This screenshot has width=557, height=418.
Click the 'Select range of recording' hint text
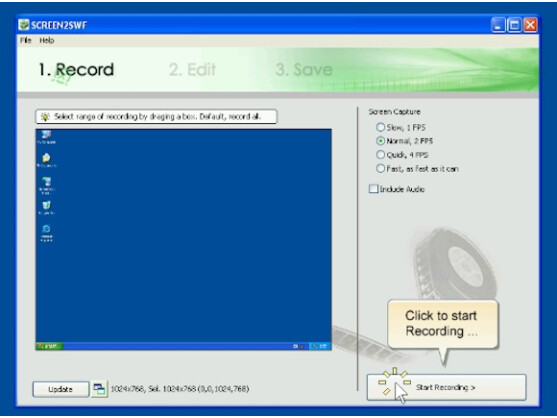coord(157,117)
